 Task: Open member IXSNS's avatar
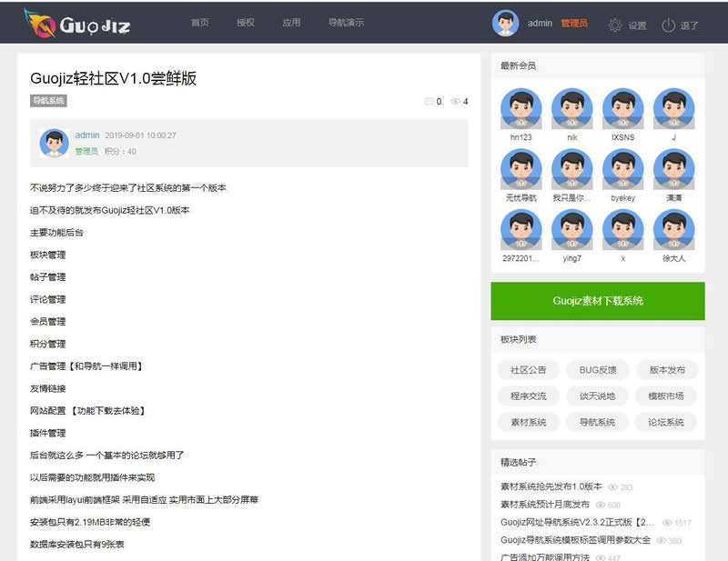pyautogui.click(x=622, y=109)
